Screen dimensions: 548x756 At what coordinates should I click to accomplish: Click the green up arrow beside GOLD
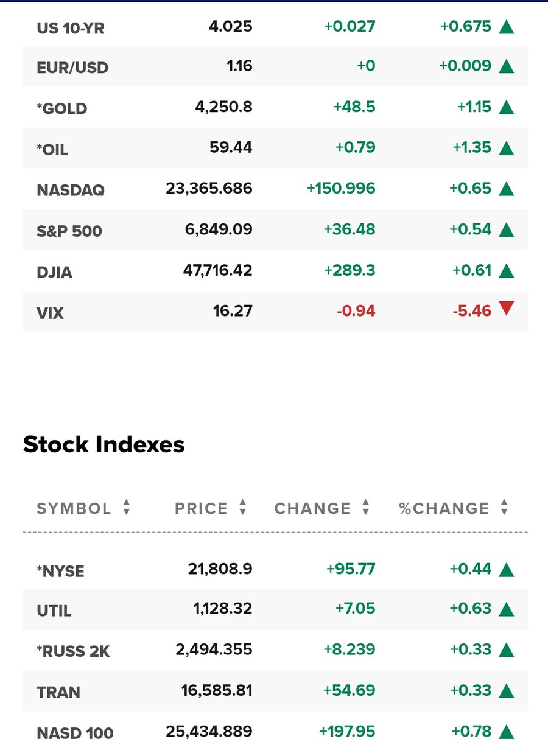pos(506,108)
